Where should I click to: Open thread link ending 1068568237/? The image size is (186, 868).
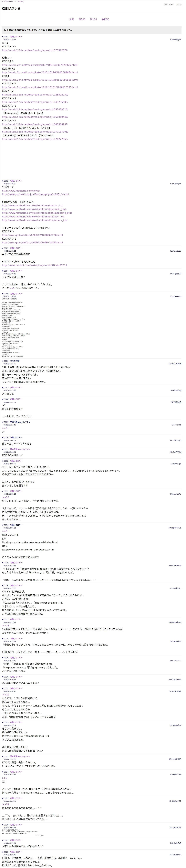35,124
